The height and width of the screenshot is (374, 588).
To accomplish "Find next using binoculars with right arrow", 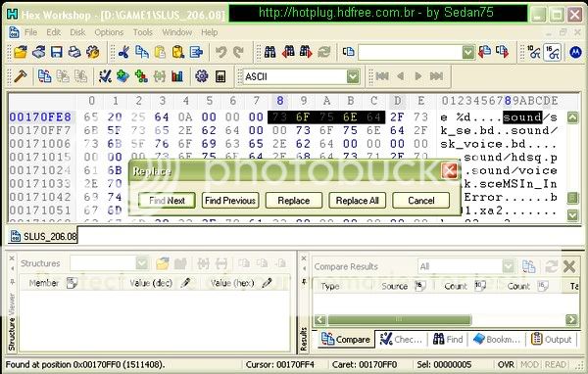I will [x=306, y=52].
